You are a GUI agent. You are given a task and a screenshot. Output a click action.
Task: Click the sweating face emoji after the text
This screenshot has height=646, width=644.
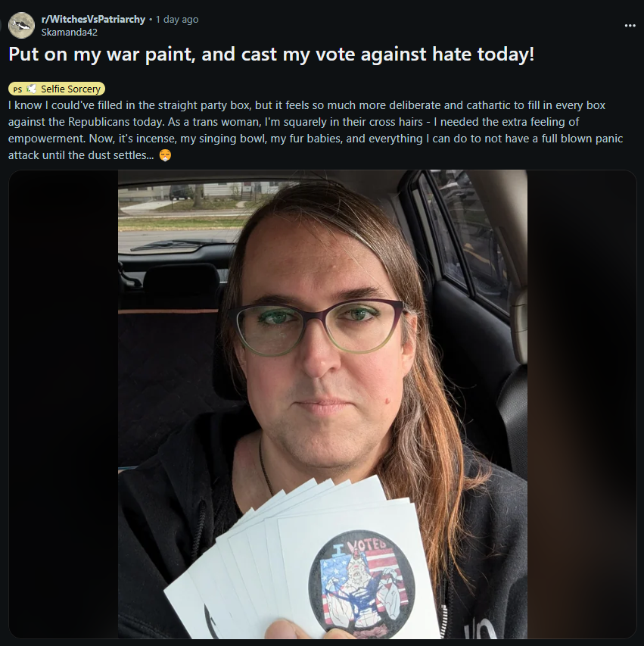pos(165,155)
